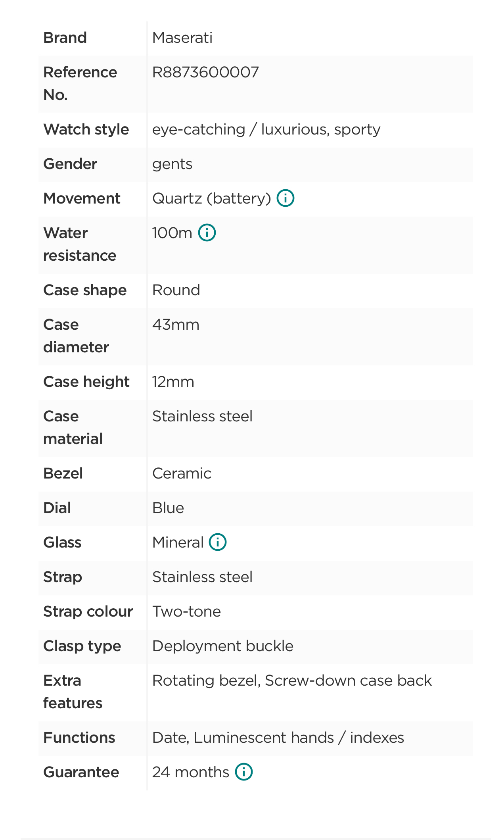Click the Two-tone strap colour value
The image size is (504, 840).
point(186,611)
